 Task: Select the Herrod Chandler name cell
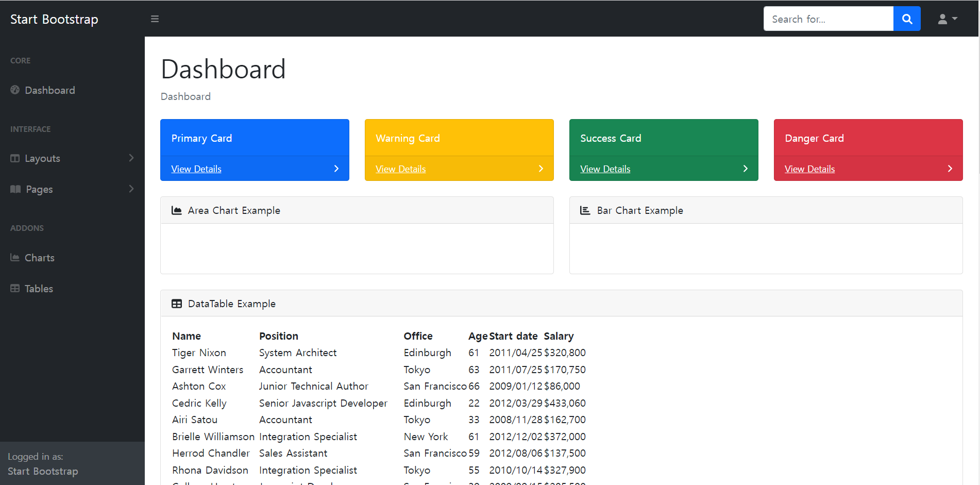[211, 453]
